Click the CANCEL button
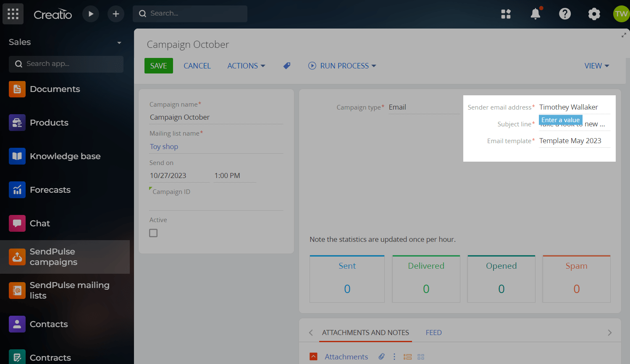 point(197,66)
